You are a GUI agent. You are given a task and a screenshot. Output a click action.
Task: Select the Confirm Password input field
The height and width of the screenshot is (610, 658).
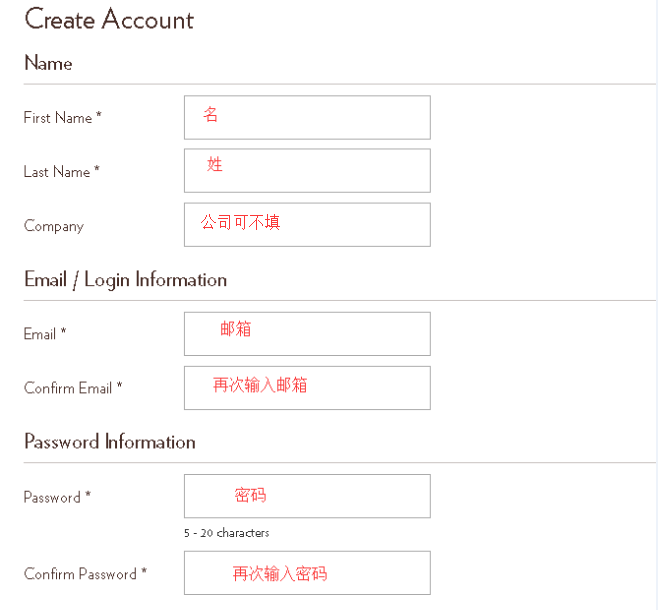[x=307, y=573]
